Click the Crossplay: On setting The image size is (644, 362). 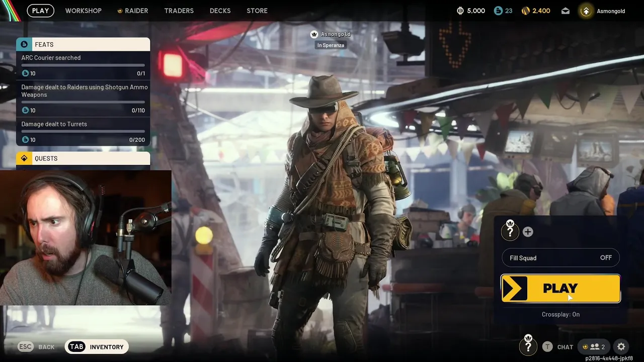pyautogui.click(x=560, y=314)
